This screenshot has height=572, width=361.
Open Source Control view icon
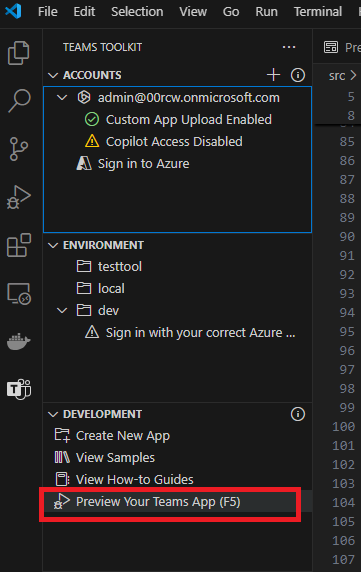[x=19, y=149]
